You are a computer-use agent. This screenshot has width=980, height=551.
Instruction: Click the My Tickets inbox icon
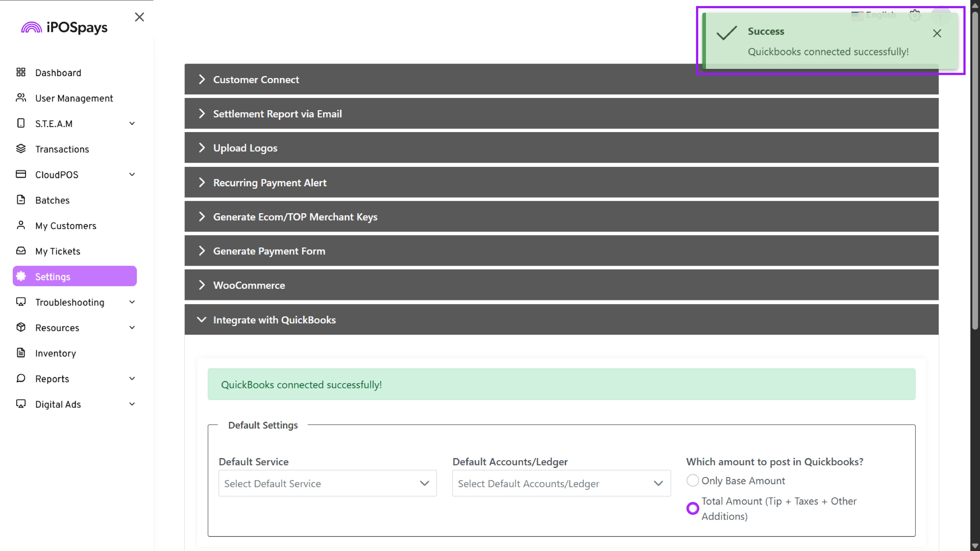click(21, 251)
